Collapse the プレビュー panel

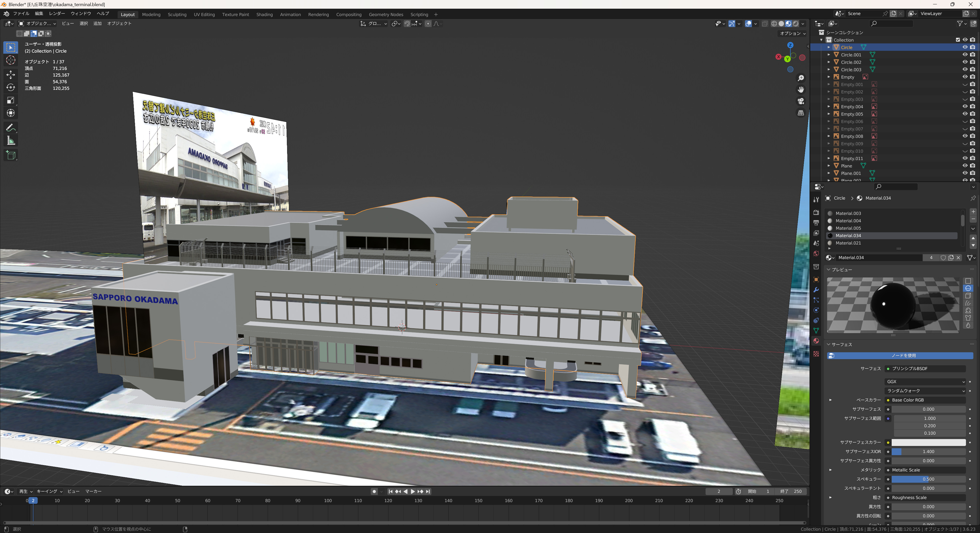click(829, 270)
